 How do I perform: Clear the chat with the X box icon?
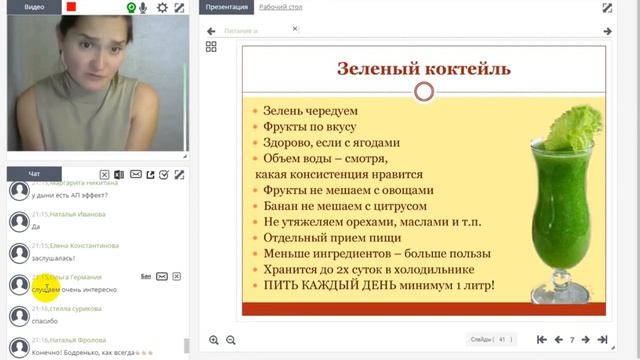[x=104, y=175]
